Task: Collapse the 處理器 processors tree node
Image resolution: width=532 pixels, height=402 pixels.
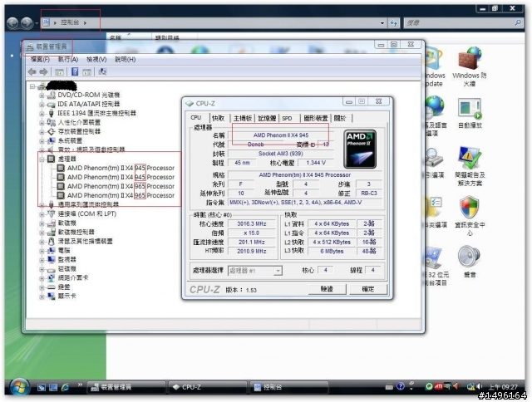Action: tap(42, 159)
